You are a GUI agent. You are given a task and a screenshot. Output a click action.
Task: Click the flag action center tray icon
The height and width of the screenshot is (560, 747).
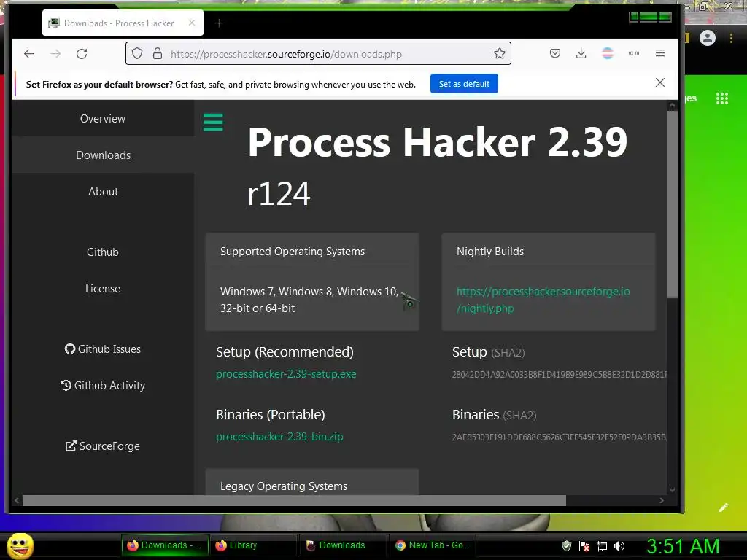click(x=584, y=546)
